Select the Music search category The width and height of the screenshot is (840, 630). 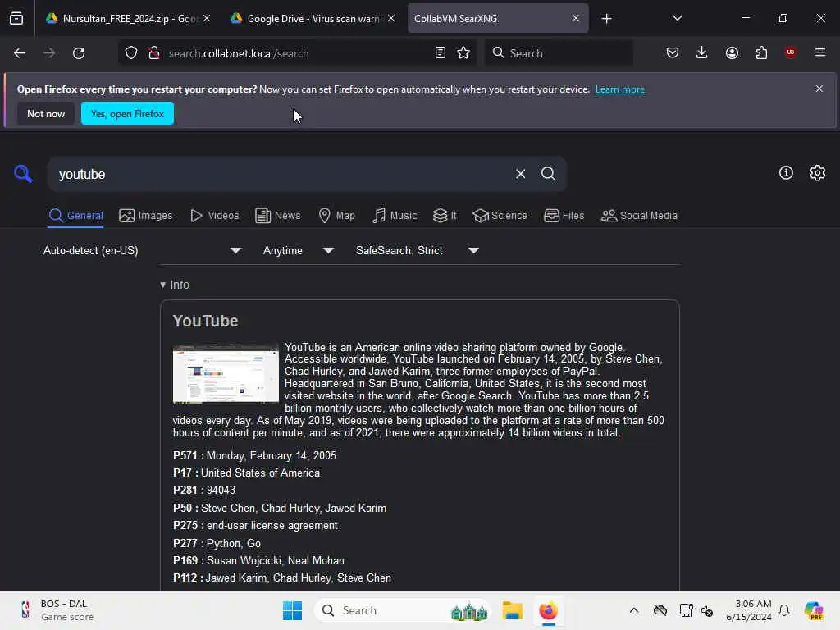[395, 216]
